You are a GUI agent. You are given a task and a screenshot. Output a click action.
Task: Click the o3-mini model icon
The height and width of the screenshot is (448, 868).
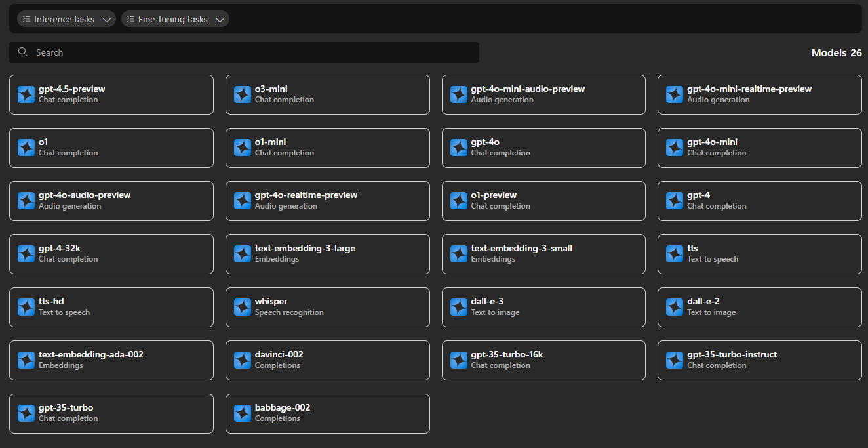pos(243,94)
